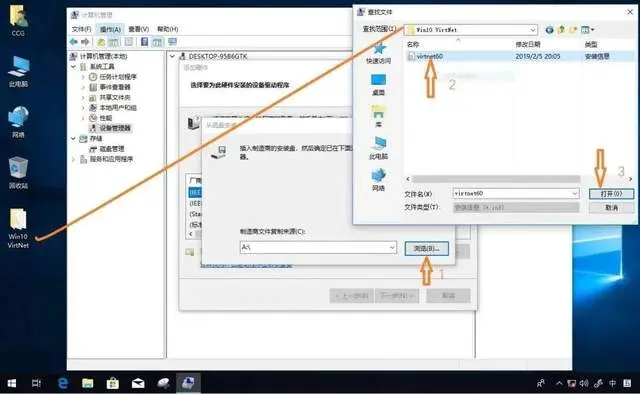Click the Up one level toolbar icon in Computer Management
This screenshot has height=394, width=640.
point(101,42)
